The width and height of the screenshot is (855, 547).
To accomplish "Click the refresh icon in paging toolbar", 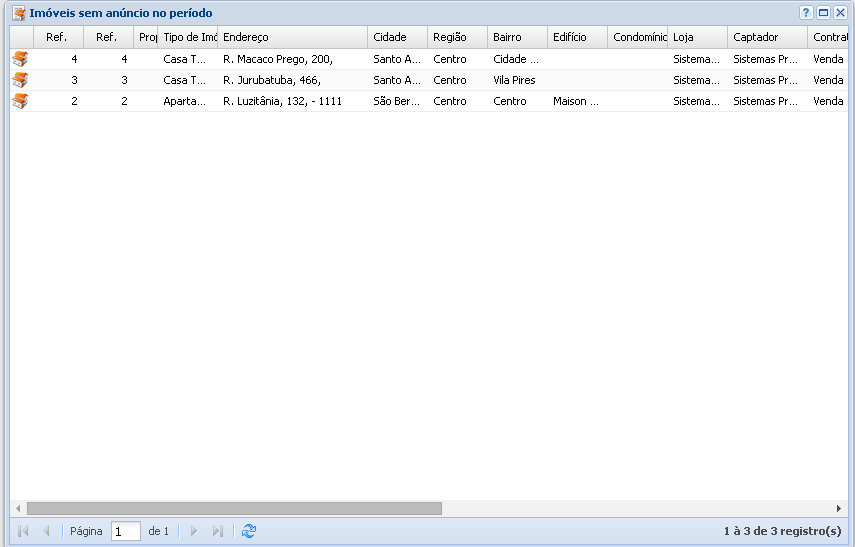I will point(249,532).
